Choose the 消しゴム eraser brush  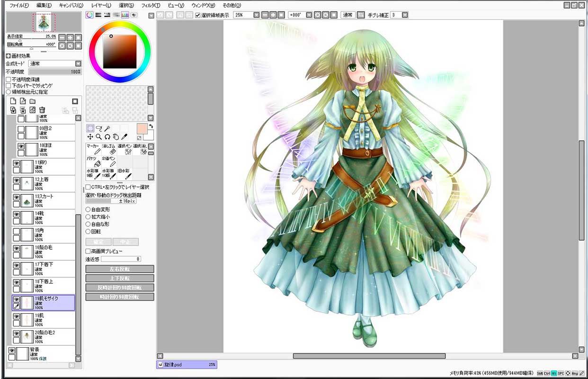[x=108, y=149]
